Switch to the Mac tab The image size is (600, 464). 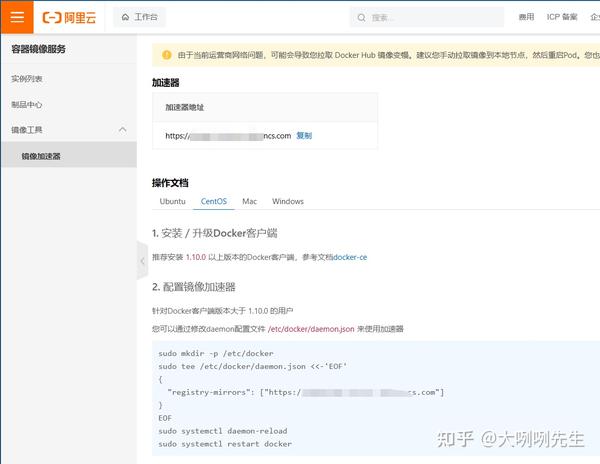pyautogui.click(x=249, y=201)
